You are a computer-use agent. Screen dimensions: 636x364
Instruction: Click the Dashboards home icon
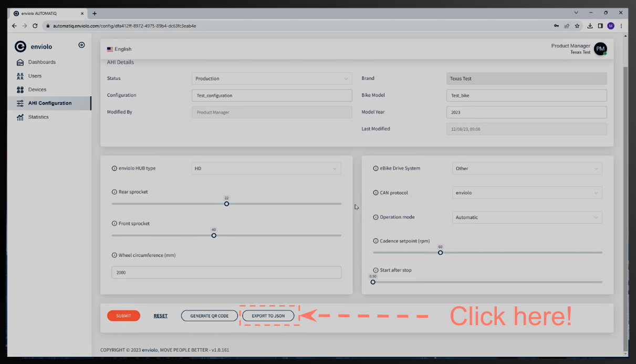click(20, 63)
